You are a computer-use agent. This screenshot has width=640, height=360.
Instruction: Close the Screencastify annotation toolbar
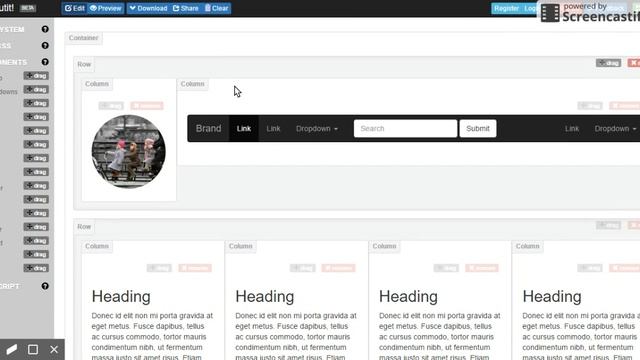(54, 349)
